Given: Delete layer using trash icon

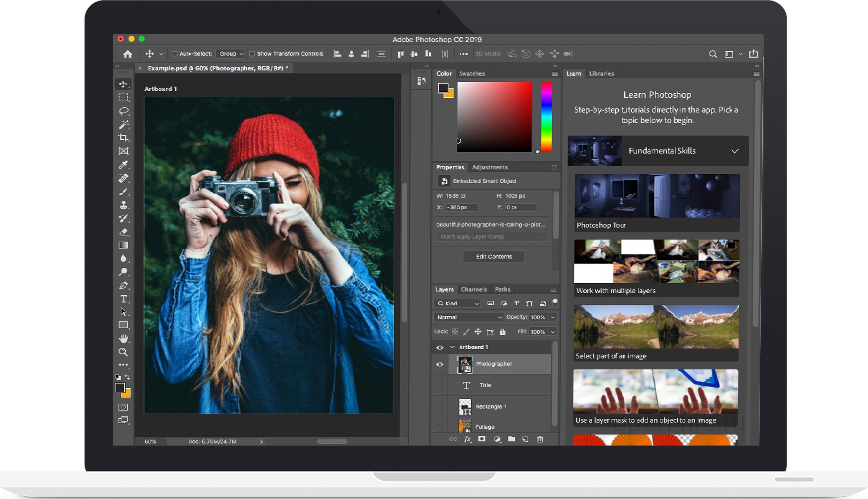Looking at the screenshot, I should pos(540,439).
